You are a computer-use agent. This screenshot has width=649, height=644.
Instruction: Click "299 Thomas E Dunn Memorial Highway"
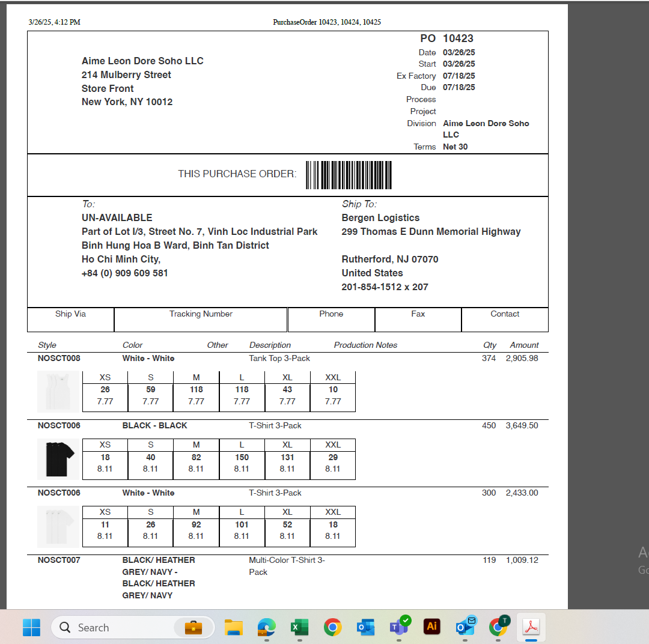[431, 232]
